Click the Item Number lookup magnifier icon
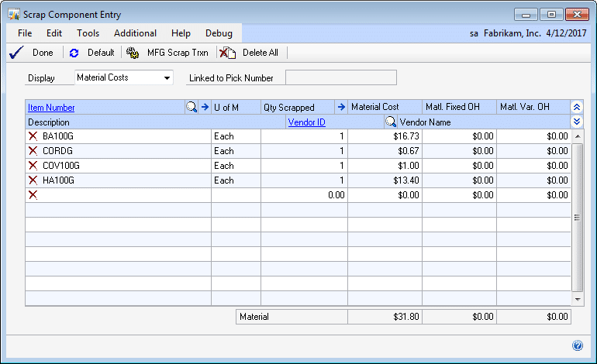This screenshot has width=597, height=364. (x=192, y=107)
